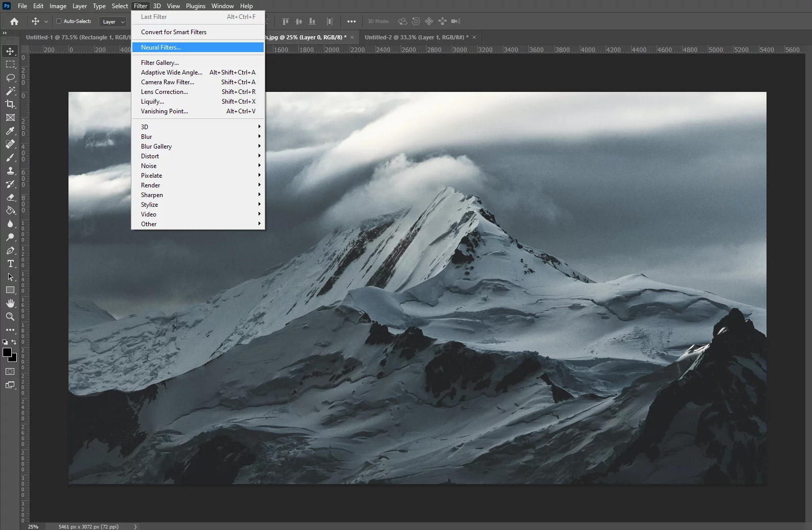
Task: Toggle Quick Mask mode
Action: point(10,371)
